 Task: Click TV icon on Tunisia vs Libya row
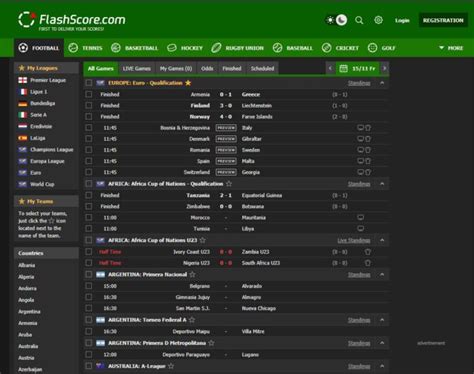coord(360,229)
